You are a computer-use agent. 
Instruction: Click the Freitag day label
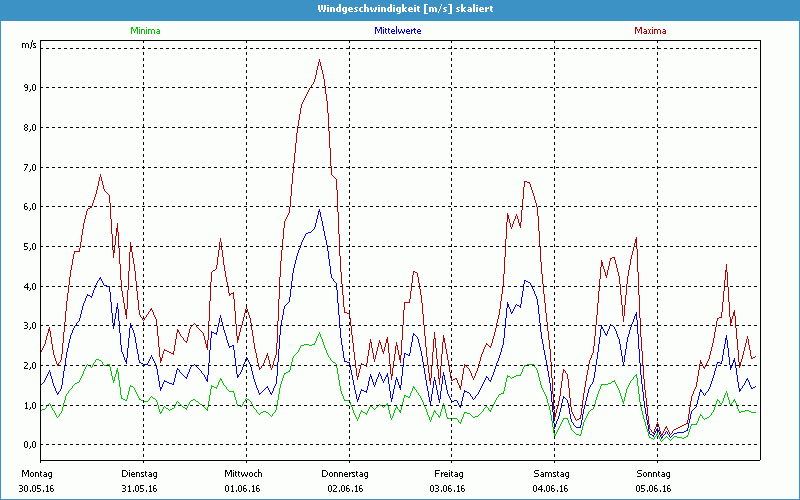[449, 473]
